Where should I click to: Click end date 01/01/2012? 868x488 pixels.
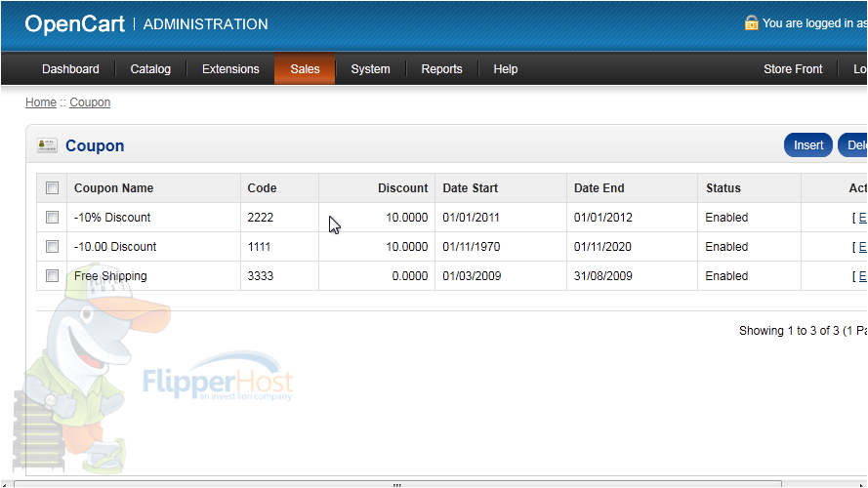point(602,218)
